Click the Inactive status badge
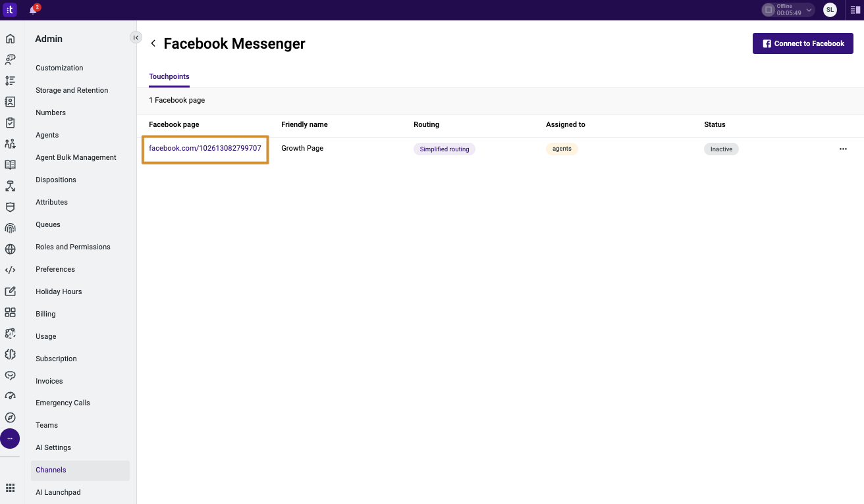The image size is (864, 504). click(x=721, y=149)
